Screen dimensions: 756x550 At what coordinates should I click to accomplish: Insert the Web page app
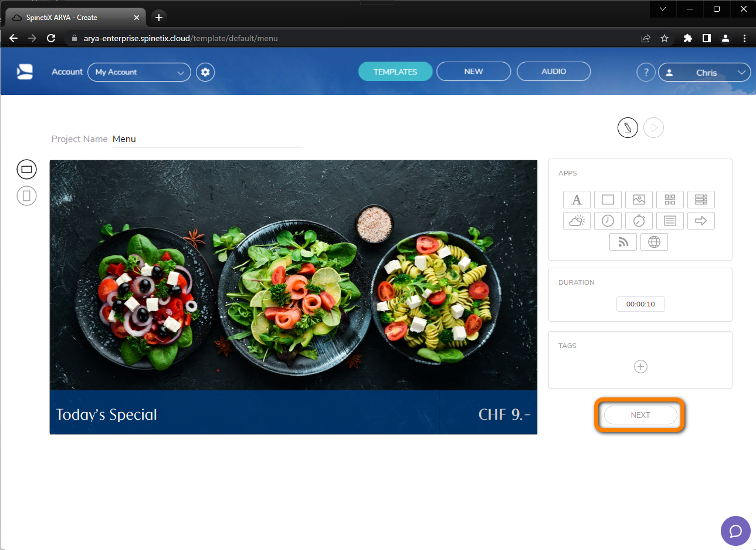(654, 241)
